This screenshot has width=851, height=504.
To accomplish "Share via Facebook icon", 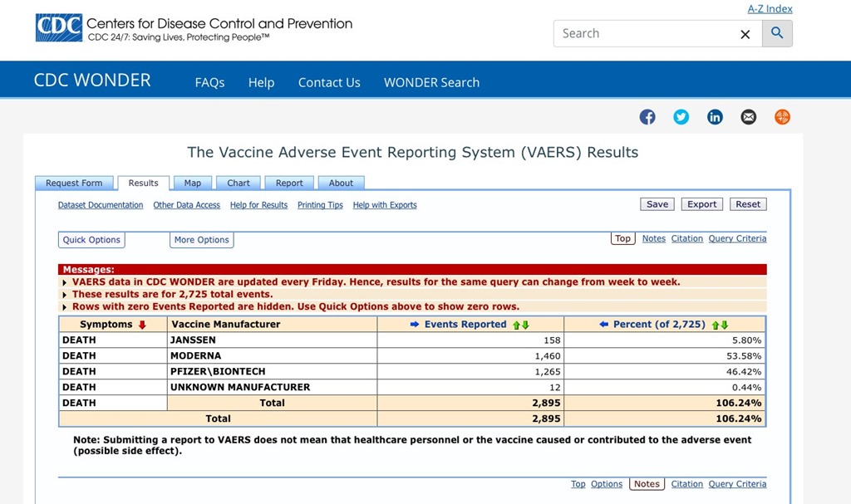I will coord(647,116).
